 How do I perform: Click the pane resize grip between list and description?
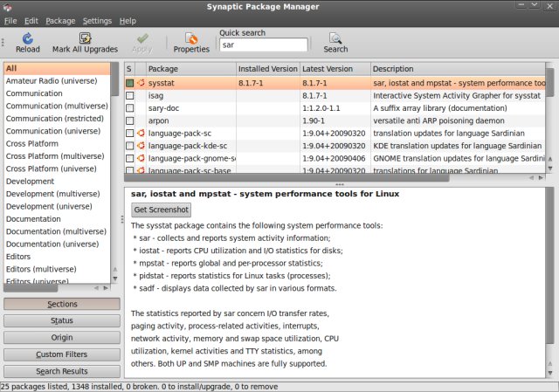click(x=340, y=184)
